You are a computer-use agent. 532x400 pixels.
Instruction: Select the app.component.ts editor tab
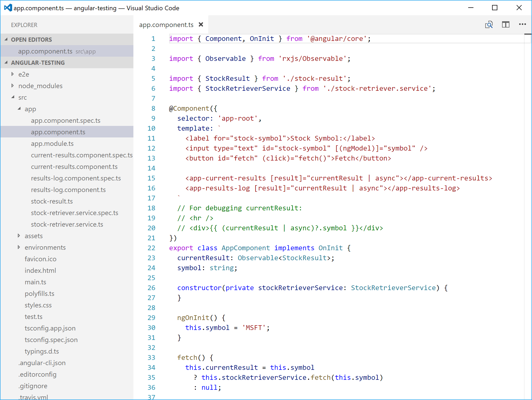point(166,25)
